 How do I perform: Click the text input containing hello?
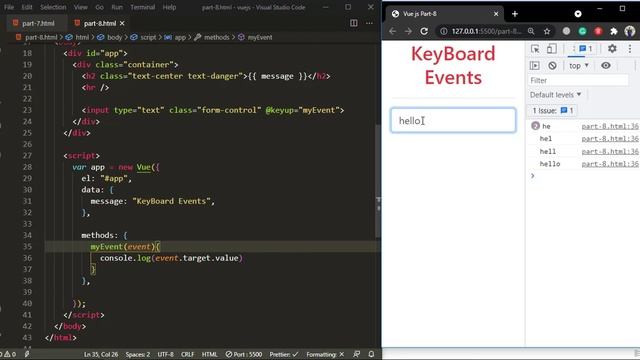[x=453, y=120]
